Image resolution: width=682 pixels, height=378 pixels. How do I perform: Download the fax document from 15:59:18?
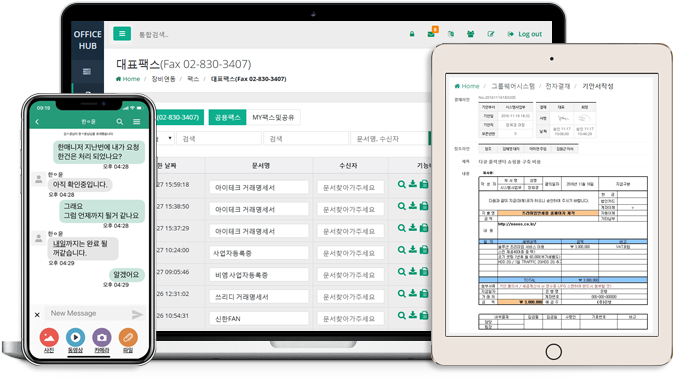point(413,184)
